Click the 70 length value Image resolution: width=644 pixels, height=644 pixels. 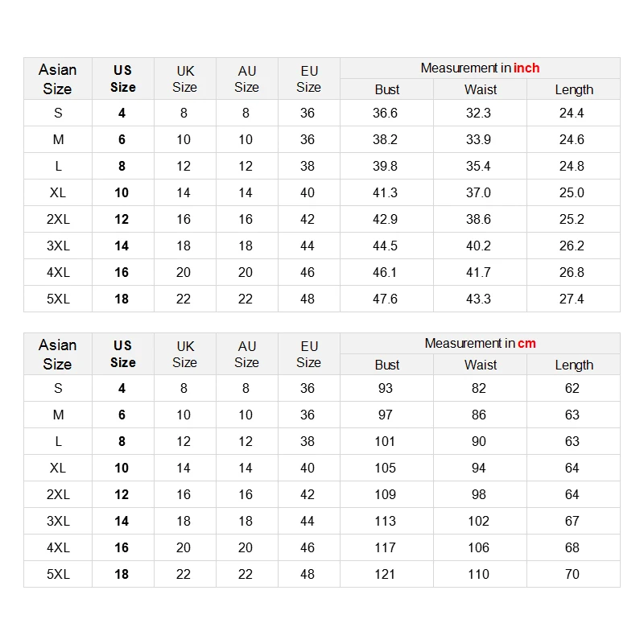[572, 574]
